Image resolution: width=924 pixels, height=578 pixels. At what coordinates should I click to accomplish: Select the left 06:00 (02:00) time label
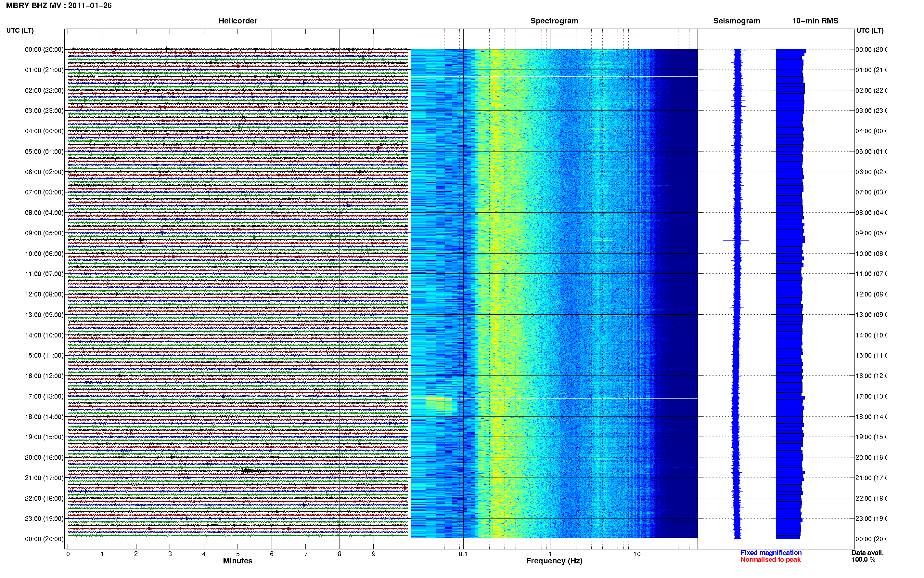click(44, 172)
